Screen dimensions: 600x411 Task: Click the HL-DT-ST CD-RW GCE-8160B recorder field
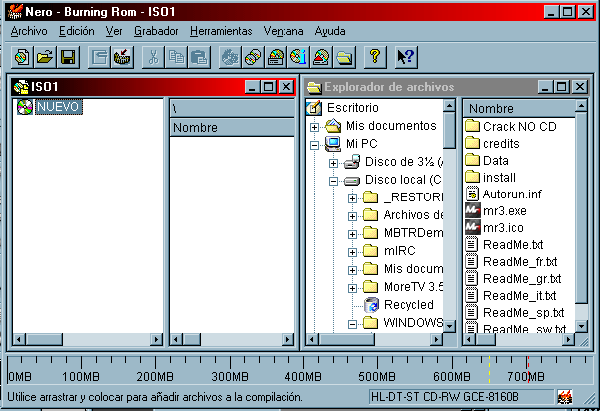click(x=461, y=397)
